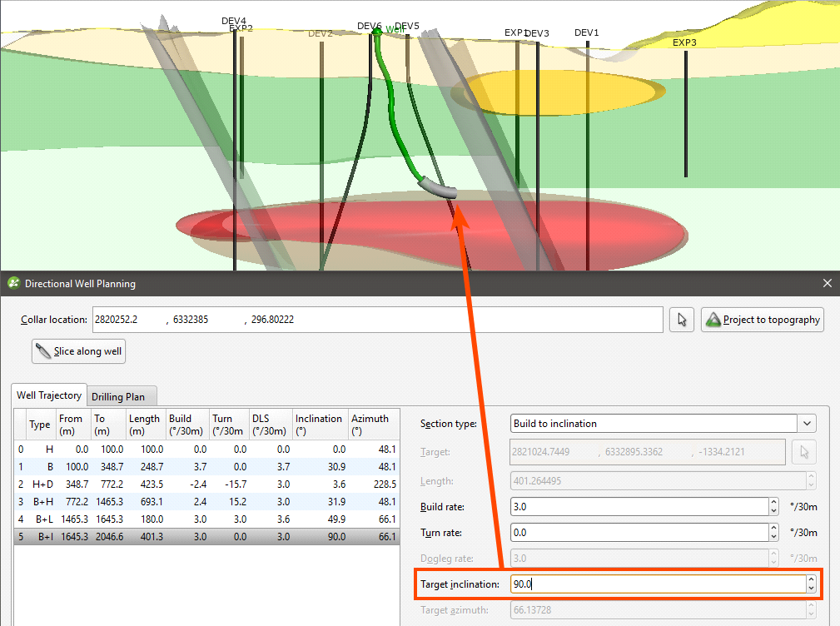Close the Directional Well Planning dialog

pos(827,284)
